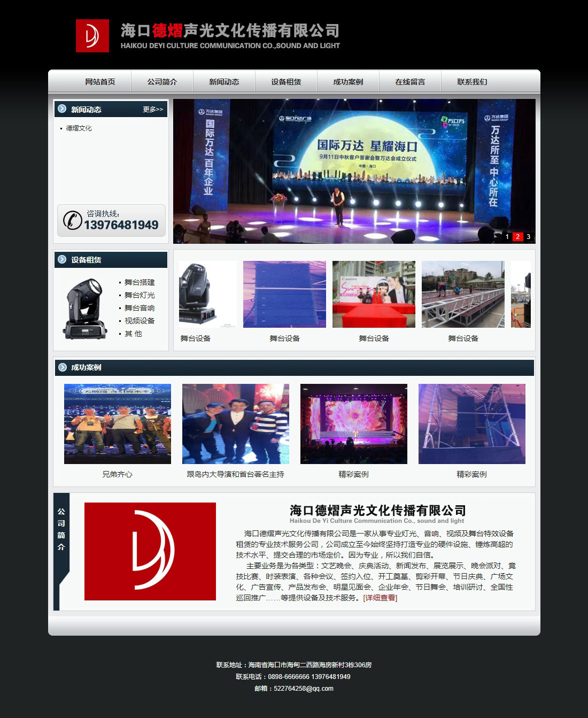Screen dimensions: 588x718
Task: Go to 成功案例 in navigation bar
Action: (x=348, y=82)
